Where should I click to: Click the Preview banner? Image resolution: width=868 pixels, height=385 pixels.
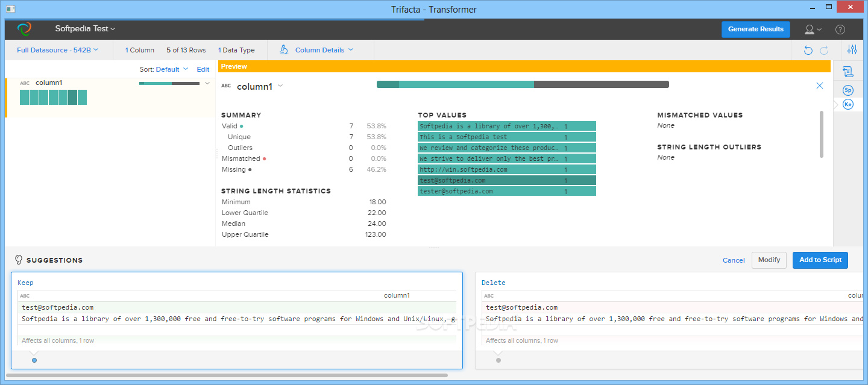pyautogui.click(x=524, y=66)
